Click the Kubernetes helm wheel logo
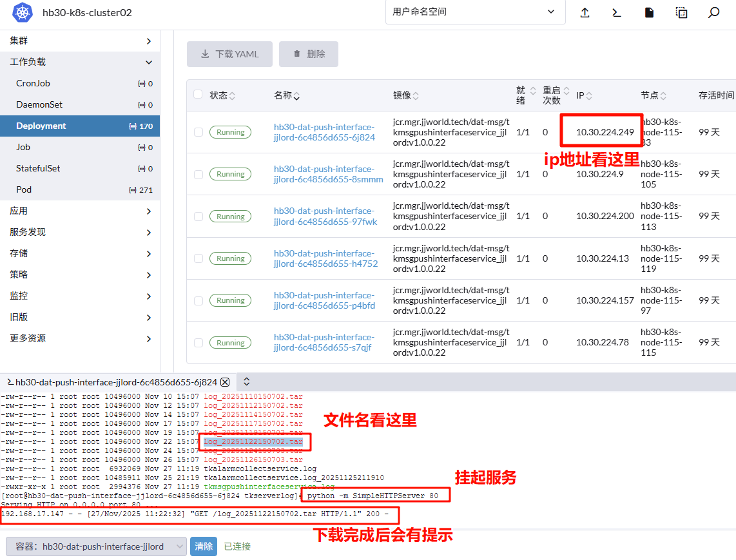Image resolution: width=736 pixels, height=560 pixels. coord(22,12)
